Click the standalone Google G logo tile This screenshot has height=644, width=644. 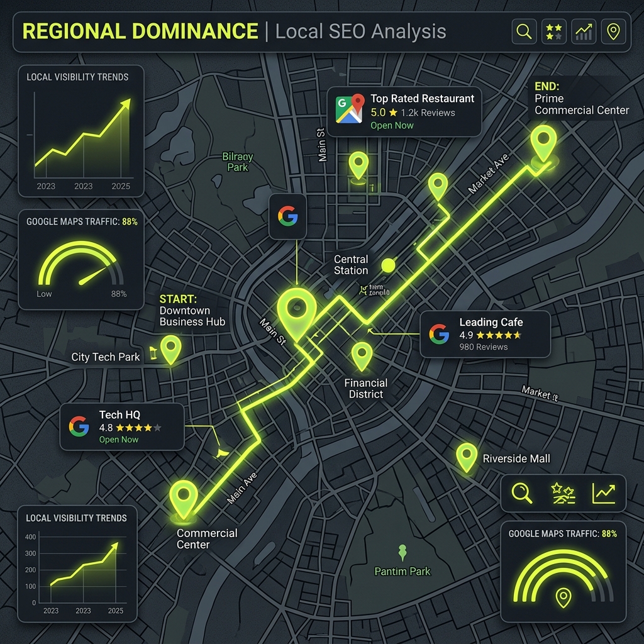point(287,216)
